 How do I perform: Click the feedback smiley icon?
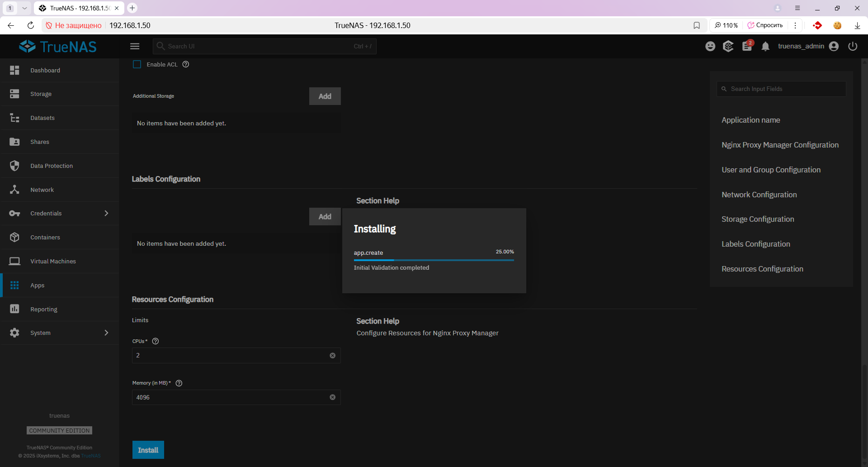coord(710,46)
